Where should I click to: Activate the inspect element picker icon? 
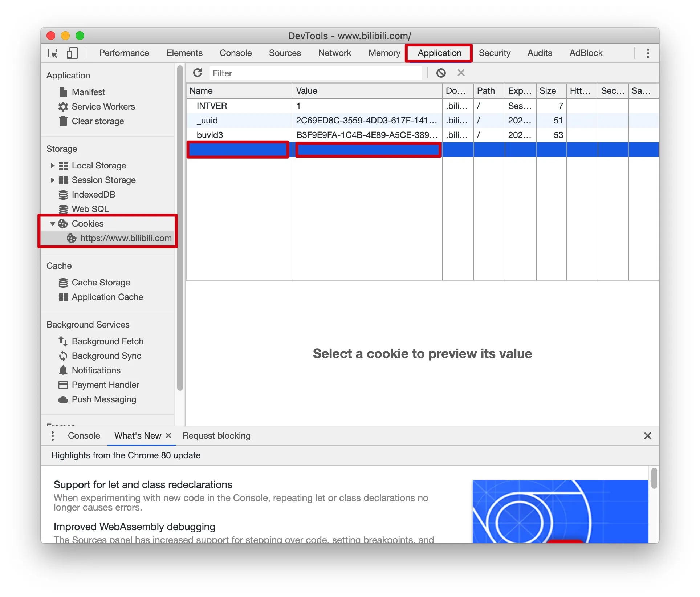53,53
